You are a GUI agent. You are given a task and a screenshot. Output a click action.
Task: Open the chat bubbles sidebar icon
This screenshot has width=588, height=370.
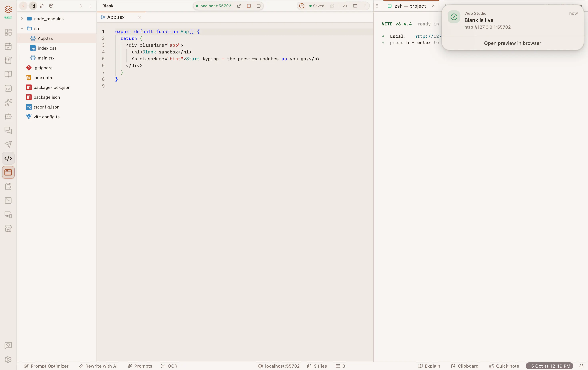[x=8, y=130]
